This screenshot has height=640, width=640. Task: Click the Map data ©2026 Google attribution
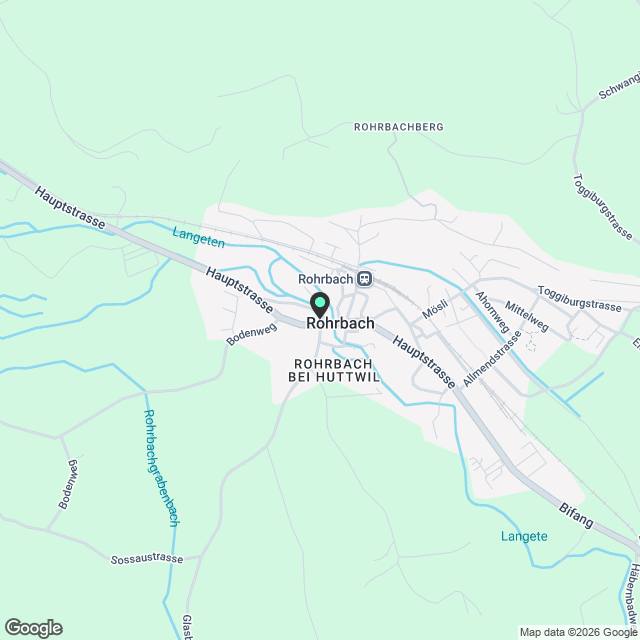tap(578, 632)
